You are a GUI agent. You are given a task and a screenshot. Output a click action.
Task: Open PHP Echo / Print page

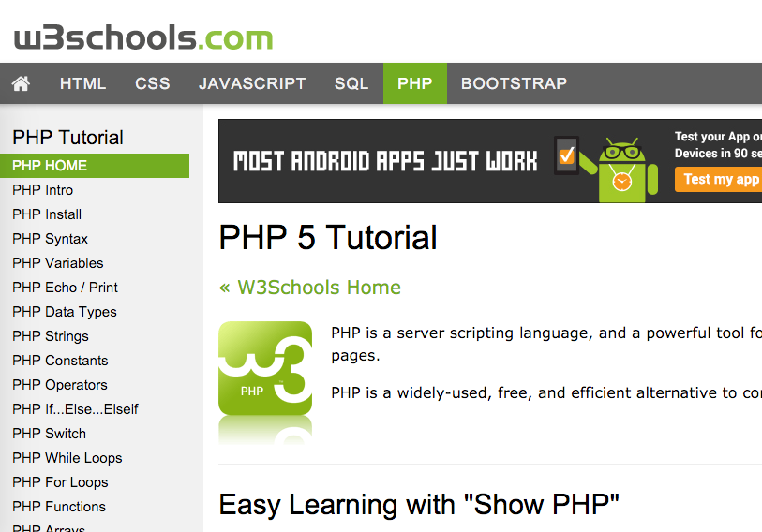coord(65,288)
